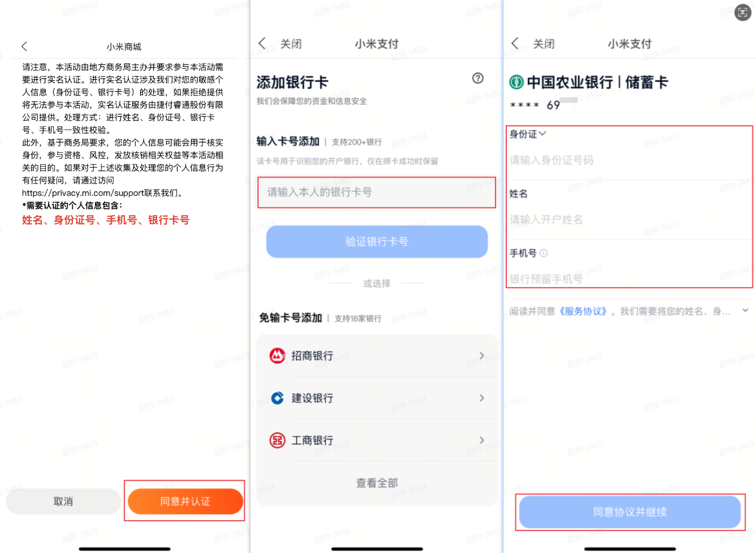The width and height of the screenshot is (756, 553).
Task: Open 建设银行 row chevron
Action: coord(482,398)
